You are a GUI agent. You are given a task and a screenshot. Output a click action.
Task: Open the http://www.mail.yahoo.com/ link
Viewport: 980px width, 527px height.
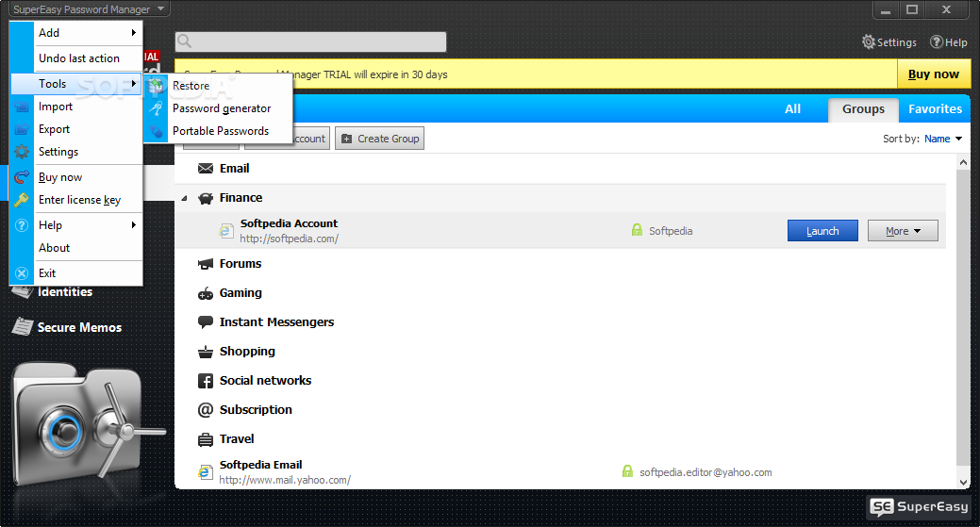pyautogui.click(x=285, y=480)
